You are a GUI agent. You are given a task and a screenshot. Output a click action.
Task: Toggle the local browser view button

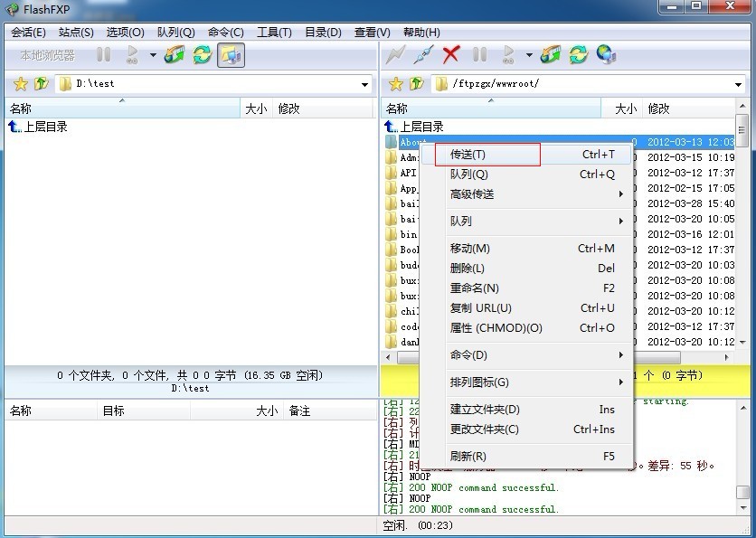tap(231, 55)
